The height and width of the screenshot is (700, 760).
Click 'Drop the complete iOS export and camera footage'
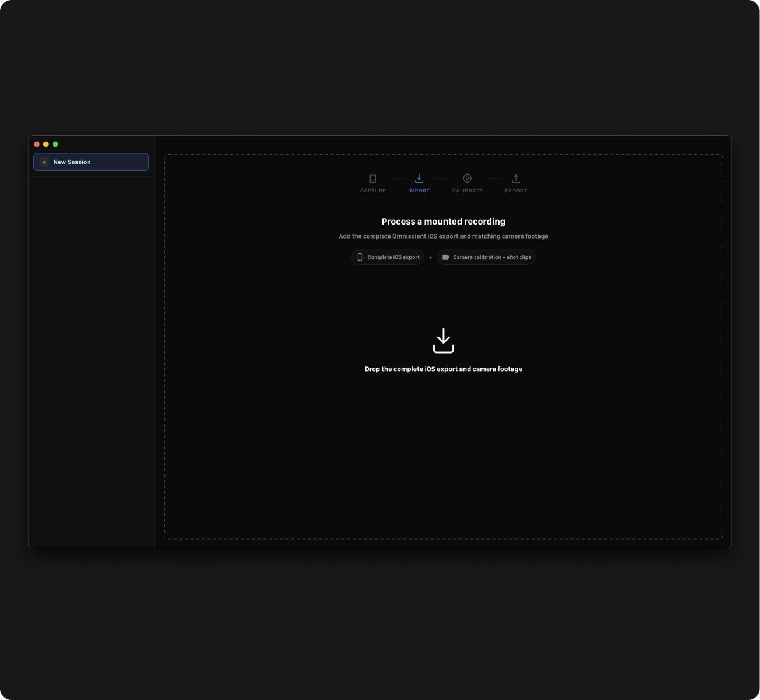coord(444,369)
